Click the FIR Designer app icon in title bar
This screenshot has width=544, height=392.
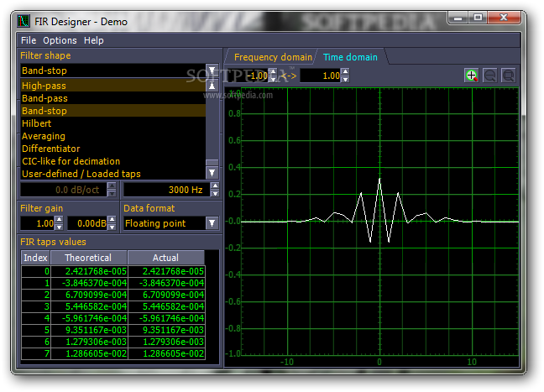[24, 22]
